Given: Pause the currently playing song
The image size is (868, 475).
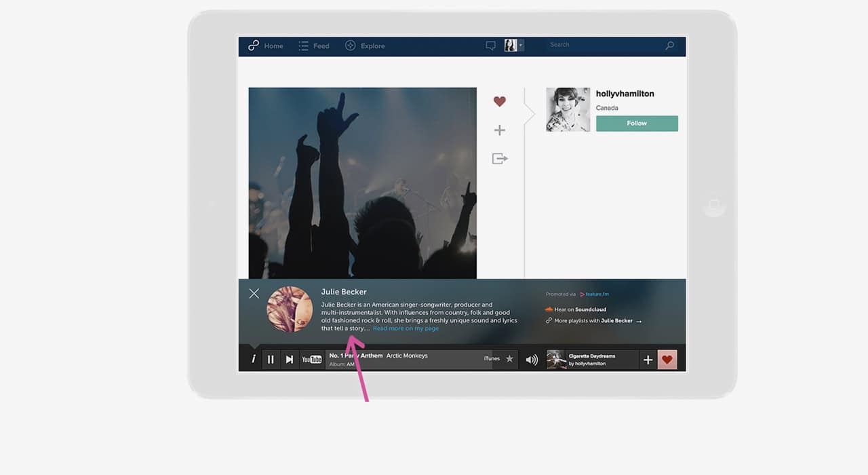Looking at the screenshot, I should click(271, 359).
